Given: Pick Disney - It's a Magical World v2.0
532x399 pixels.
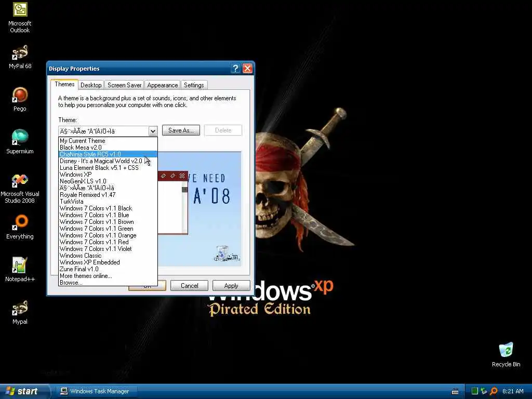Looking at the screenshot, I should pyautogui.click(x=108, y=161).
